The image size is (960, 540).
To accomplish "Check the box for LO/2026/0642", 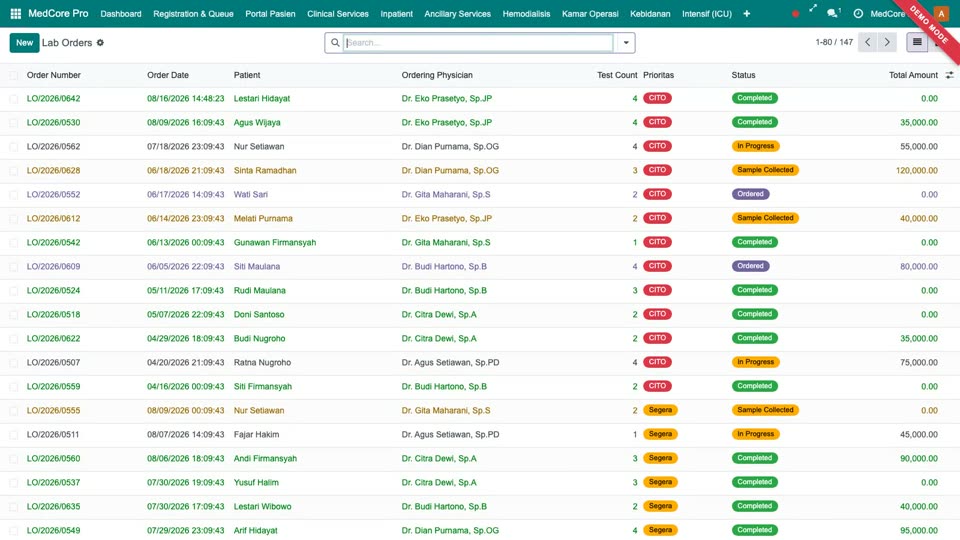I will (13, 99).
